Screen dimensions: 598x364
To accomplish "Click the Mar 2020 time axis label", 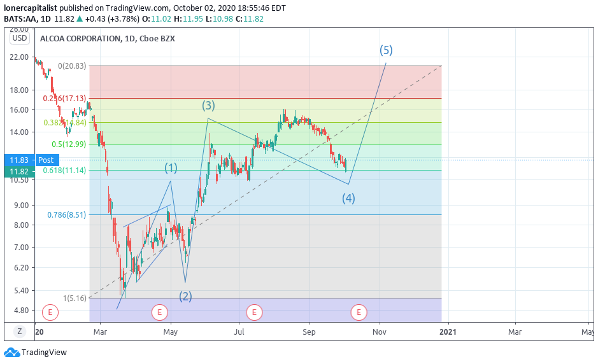I will tap(100, 332).
